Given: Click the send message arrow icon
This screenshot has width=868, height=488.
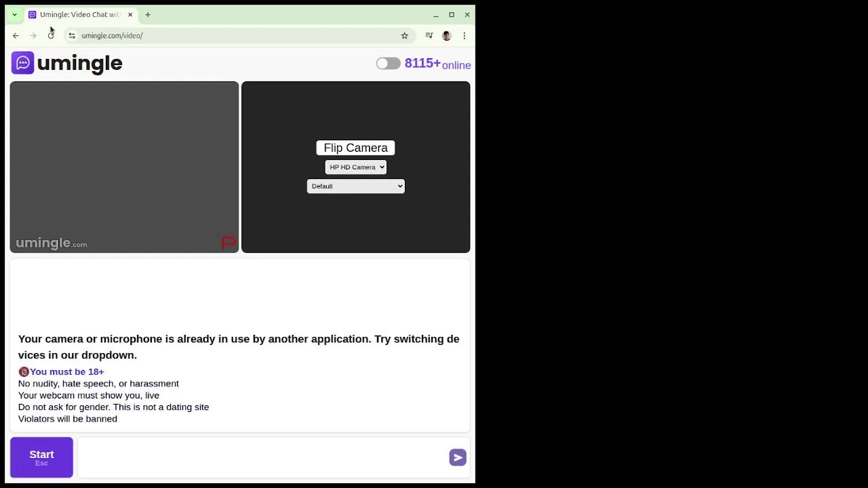Looking at the screenshot, I should tap(458, 457).
